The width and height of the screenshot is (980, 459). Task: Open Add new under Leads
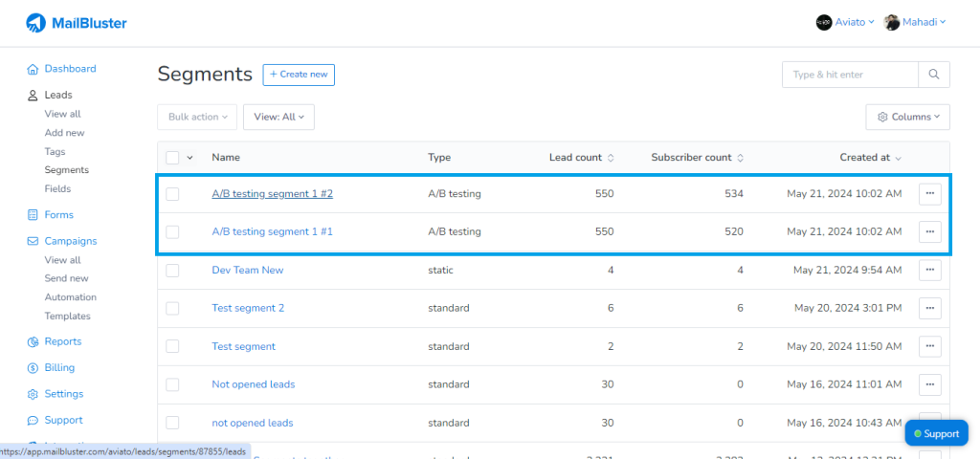pyautogui.click(x=64, y=132)
